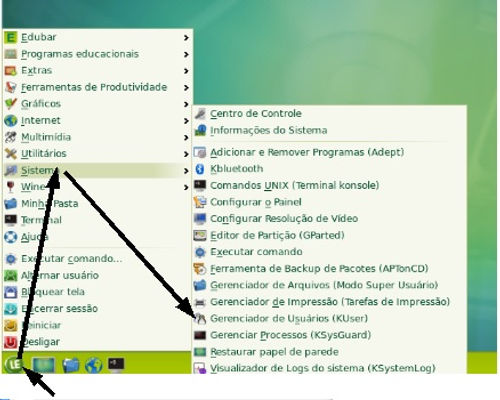Screen dimensions: 500x400
Task: Open the file manager folder in taskbar
Action: tap(71, 365)
